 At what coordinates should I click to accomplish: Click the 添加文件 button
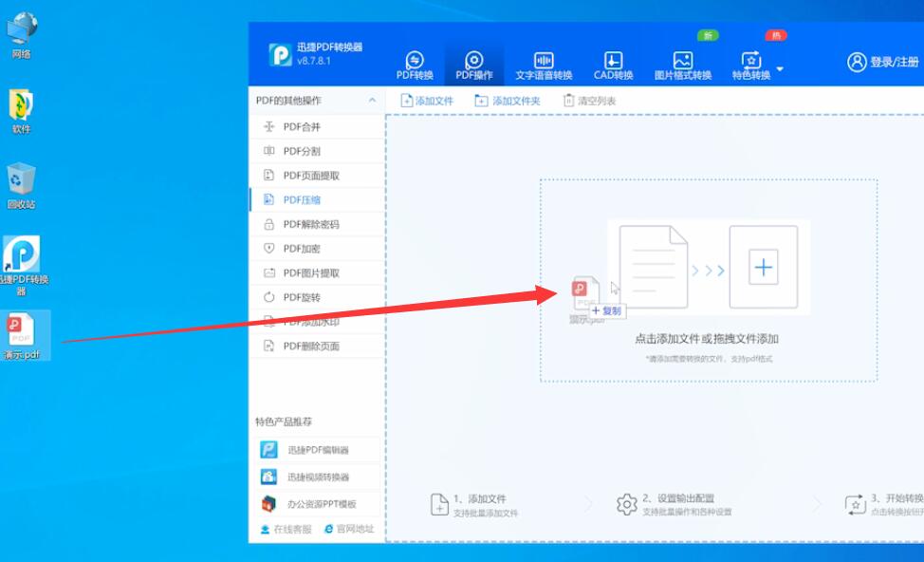tap(427, 101)
